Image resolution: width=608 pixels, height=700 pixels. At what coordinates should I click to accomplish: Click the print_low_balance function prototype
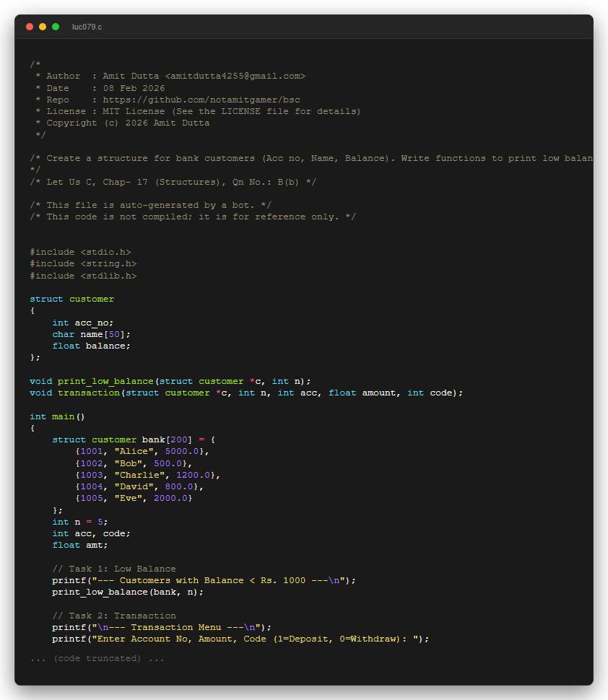(x=170, y=381)
